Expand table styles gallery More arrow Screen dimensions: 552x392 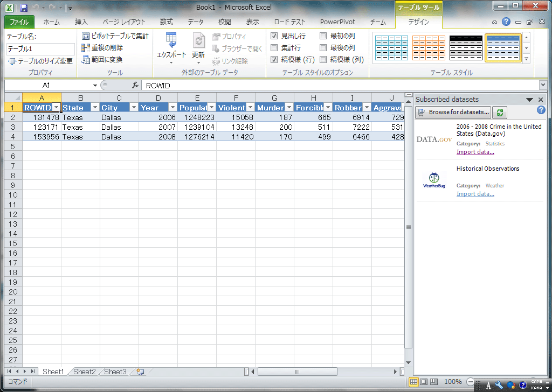coord(526,59)
